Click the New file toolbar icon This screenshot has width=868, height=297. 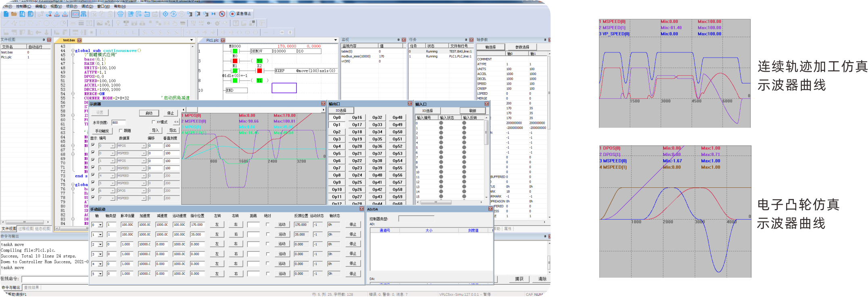(x=6, y=14)
